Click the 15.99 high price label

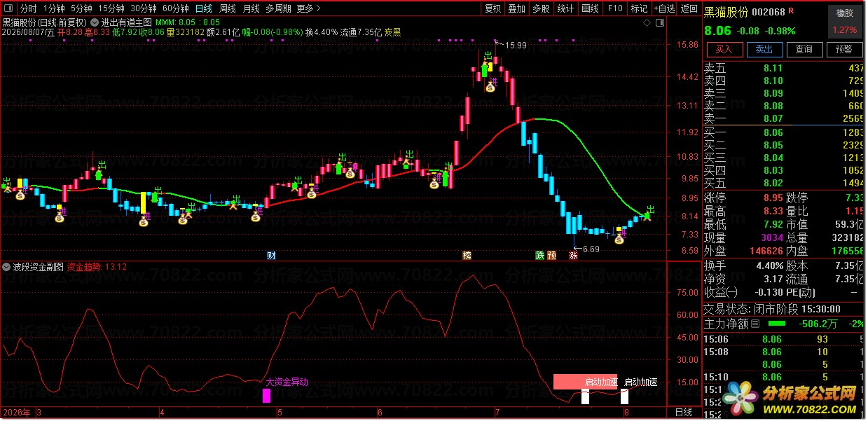point(515,46)
